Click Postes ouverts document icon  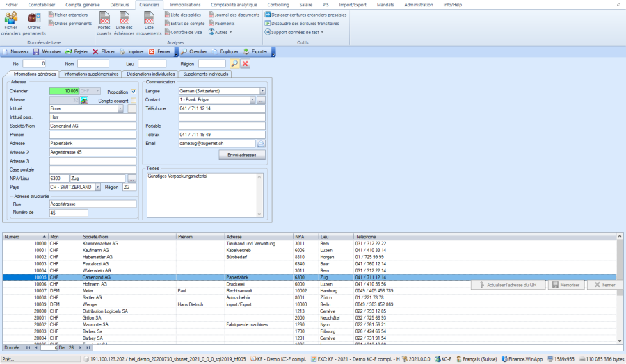pos(104,17)
